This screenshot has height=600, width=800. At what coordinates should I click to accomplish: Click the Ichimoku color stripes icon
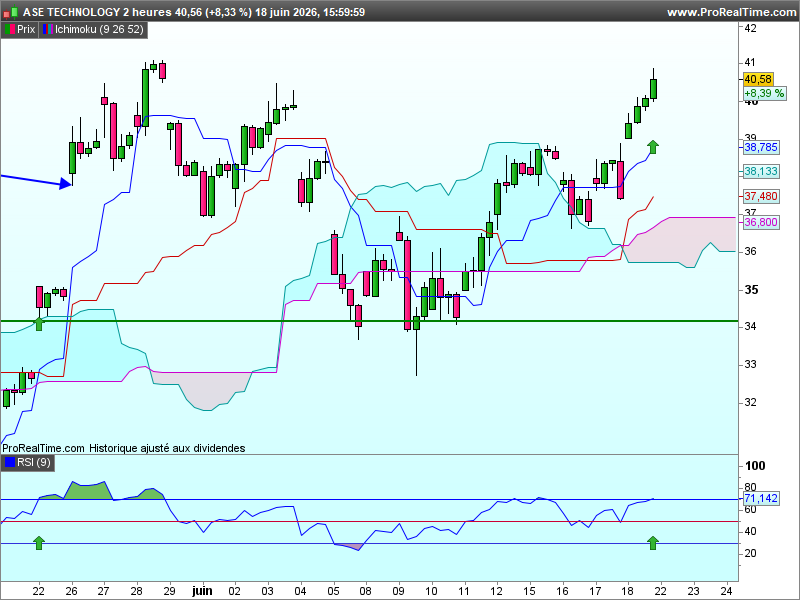point(48,30)
